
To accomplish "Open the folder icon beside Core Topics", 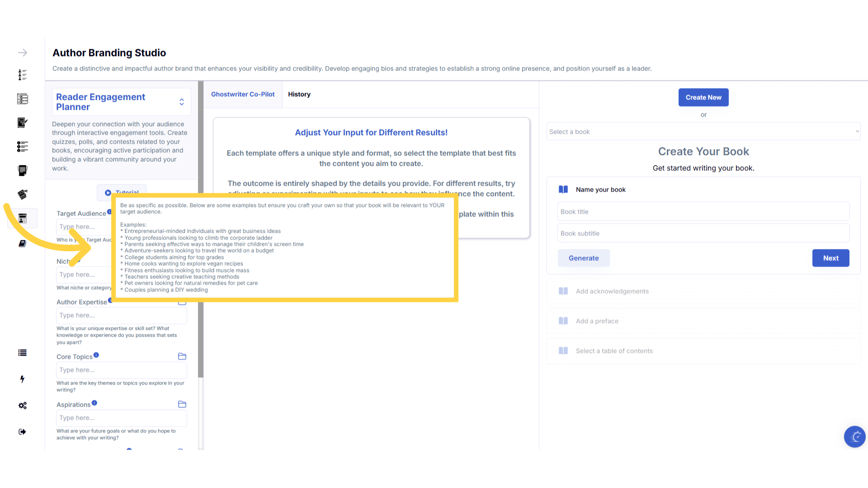I will 182,357.
